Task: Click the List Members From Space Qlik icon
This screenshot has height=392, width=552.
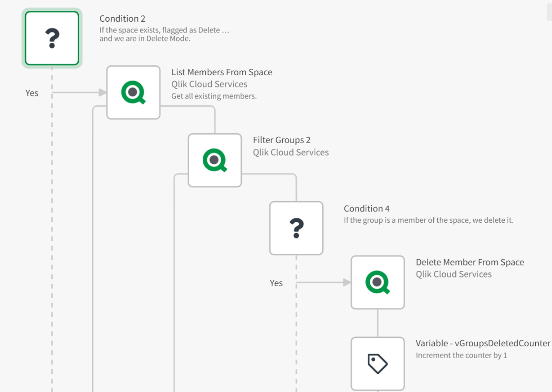Action: click(x=133, y=92)
